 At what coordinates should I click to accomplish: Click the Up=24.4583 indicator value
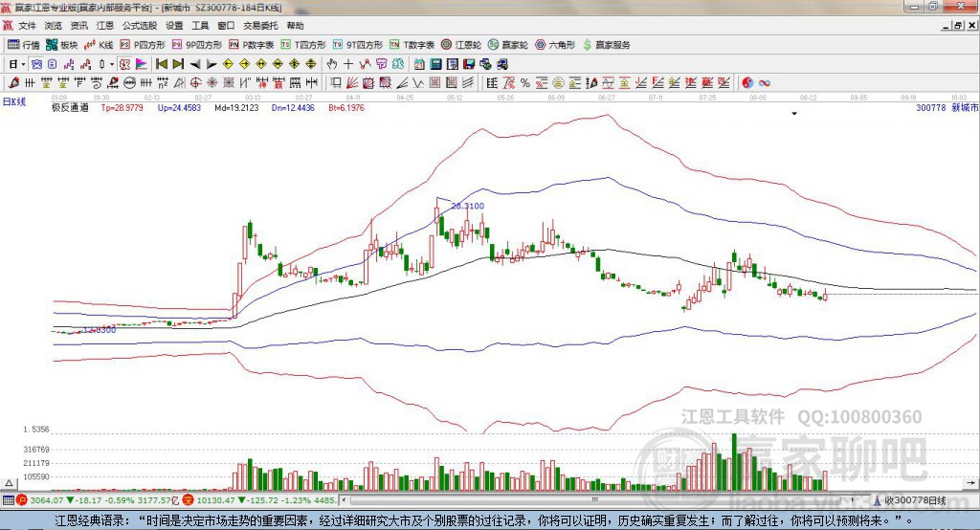tap(179, 107)
